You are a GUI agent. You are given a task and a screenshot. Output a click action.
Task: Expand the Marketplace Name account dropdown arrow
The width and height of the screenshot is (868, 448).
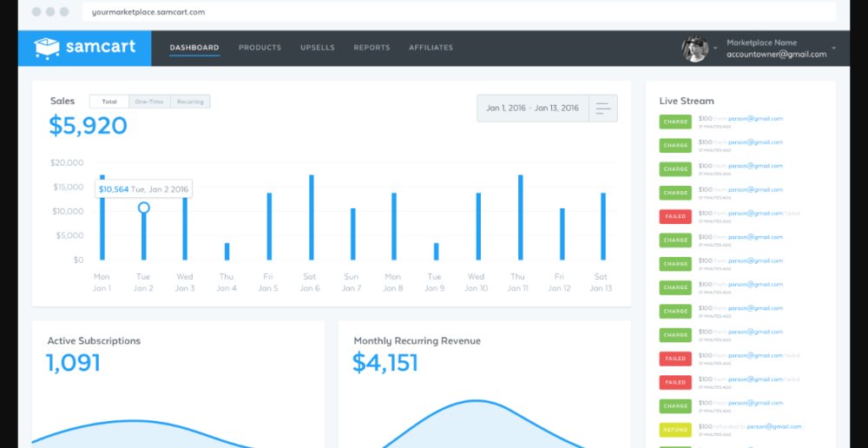pos(834,49)
